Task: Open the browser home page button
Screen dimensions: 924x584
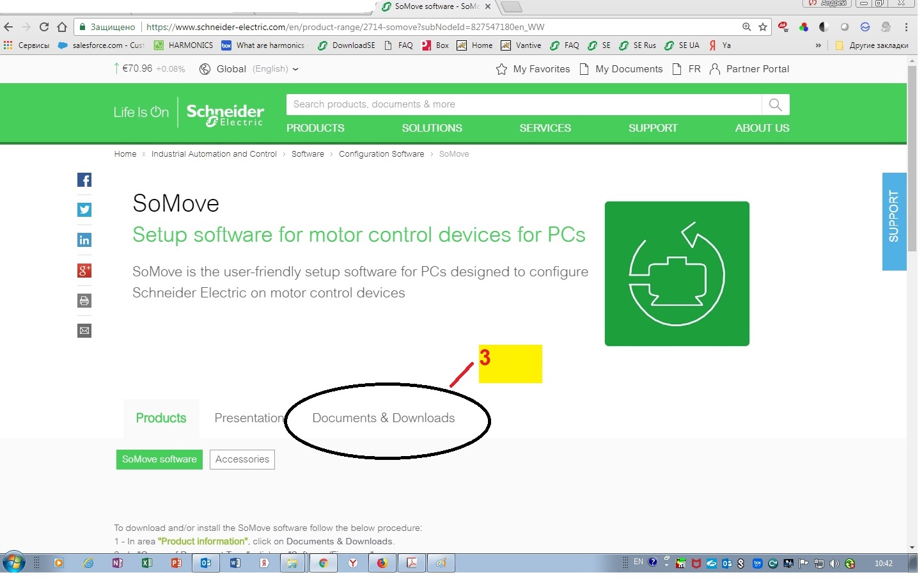Action: click(x=62, y=27)
